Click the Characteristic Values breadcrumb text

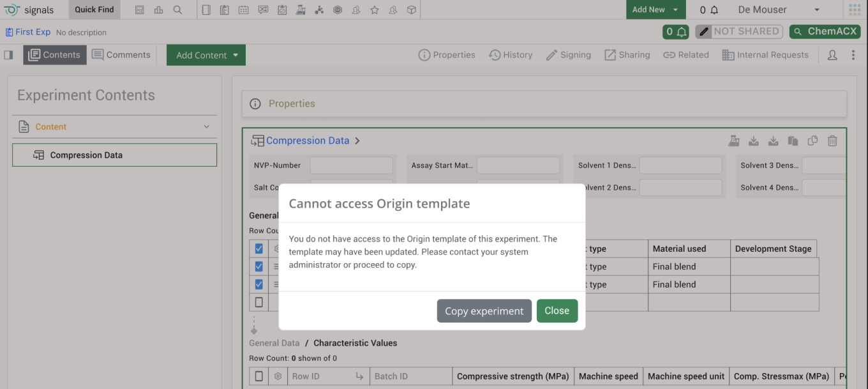(x=355, y=343)
